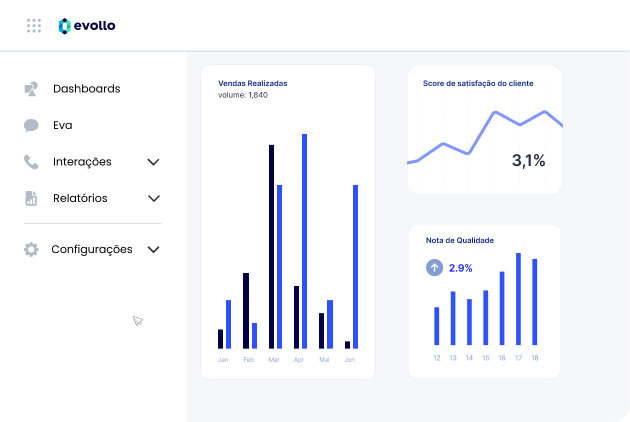The width and height of the screenshot is (630, 422).
Task: Click the up arrow icon beside 2.9%
Action: 434,268
